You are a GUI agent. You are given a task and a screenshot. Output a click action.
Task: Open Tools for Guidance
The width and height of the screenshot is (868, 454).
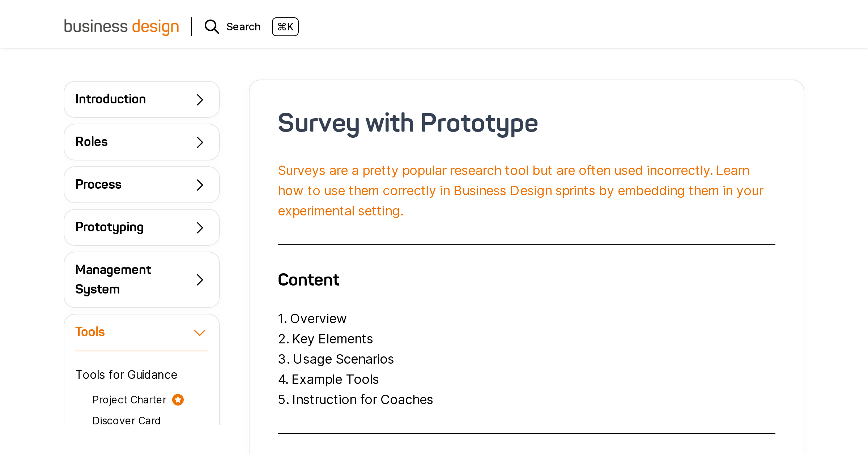coord(126,374)
